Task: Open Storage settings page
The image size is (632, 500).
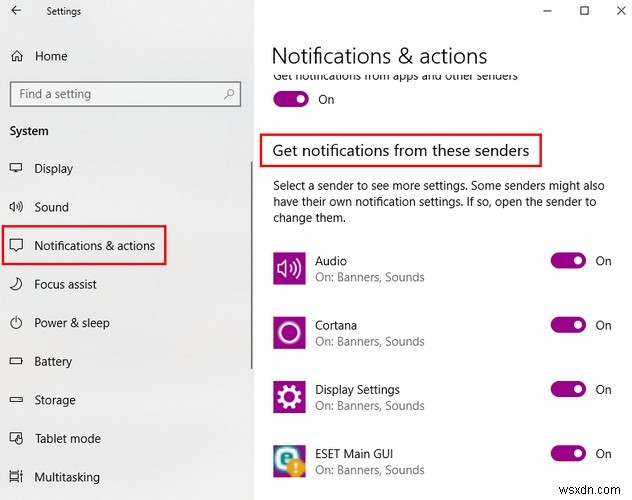Action: (55, 400)
